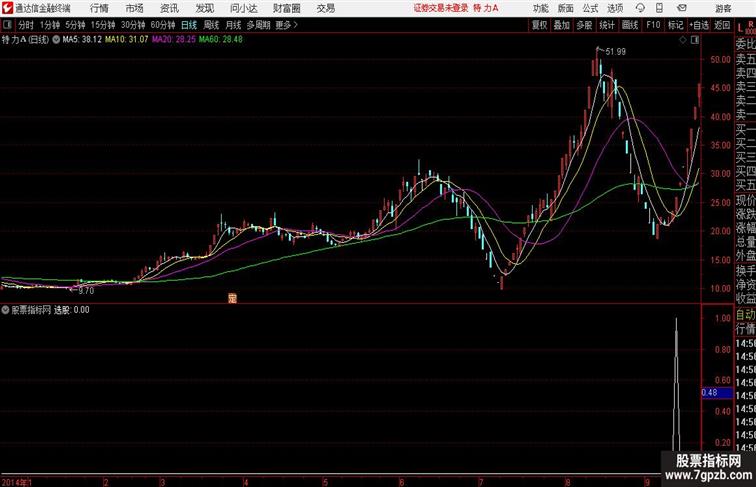The image size is (756, 487).
Task: Click the MA60: 28.48 value label
Action: pyautogui.click(x=221, y=40)
